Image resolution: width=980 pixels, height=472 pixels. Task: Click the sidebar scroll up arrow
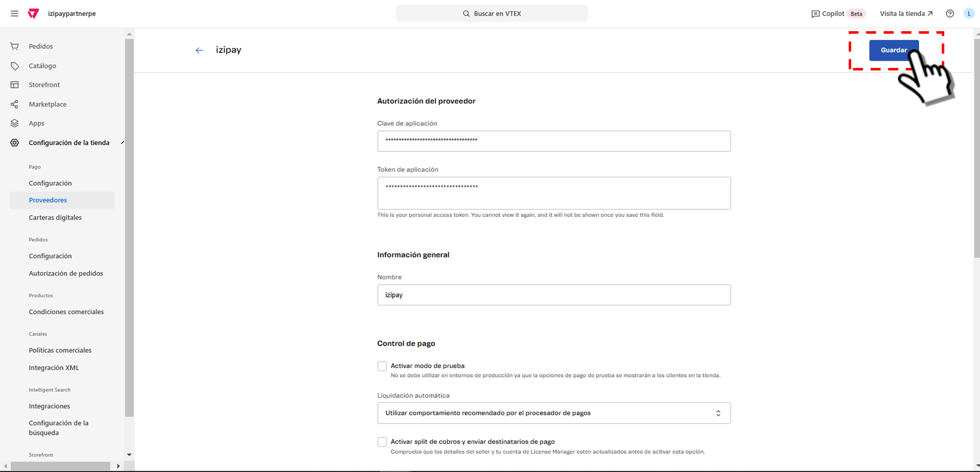129,34
